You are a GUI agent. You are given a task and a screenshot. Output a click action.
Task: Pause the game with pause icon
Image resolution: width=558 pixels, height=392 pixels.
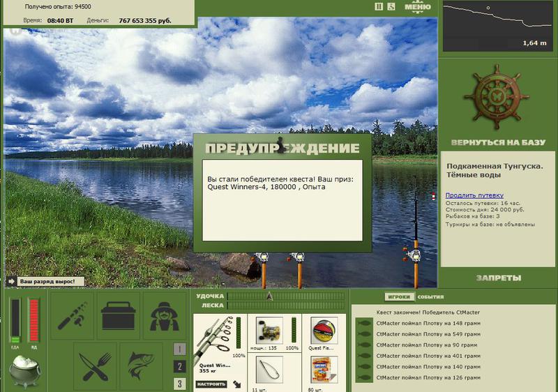click(x=379, y=6)
